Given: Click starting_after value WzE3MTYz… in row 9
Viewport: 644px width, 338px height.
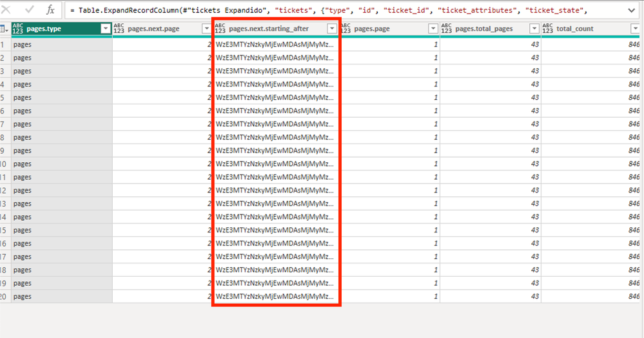Looking at the screenshot, I should tap(276, 151).
